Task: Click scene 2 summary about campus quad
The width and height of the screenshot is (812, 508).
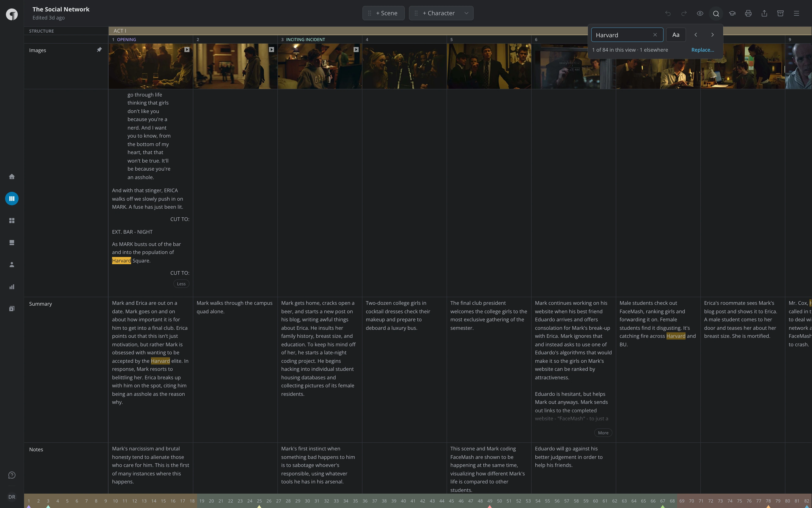Action: (235, 307)
